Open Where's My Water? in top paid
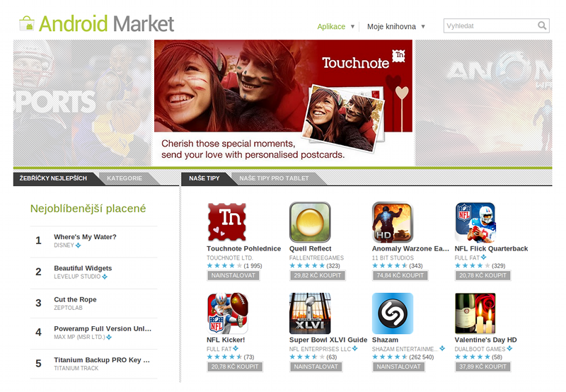 click(x=85, y=237)
